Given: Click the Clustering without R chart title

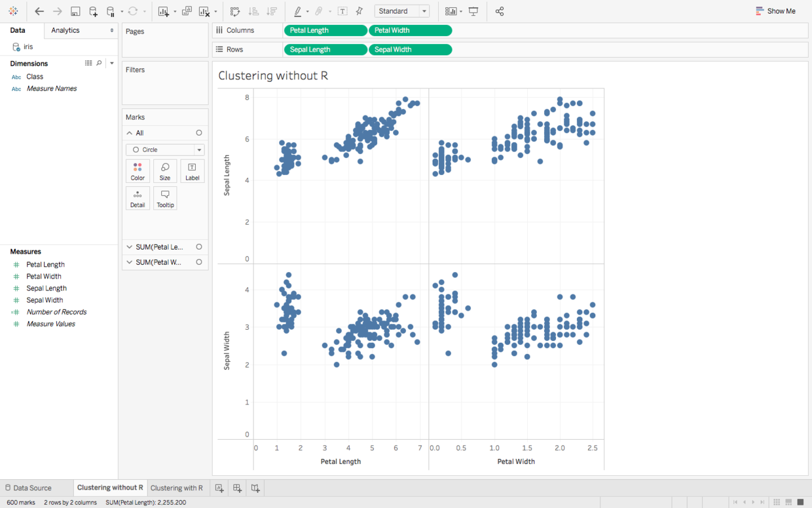Looking at the screenshot, I should (273, 76).
